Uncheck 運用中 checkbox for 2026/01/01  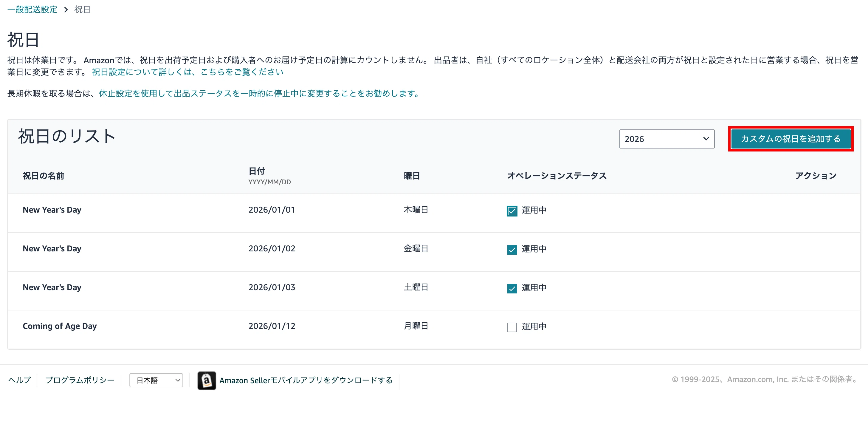(512, 211)
